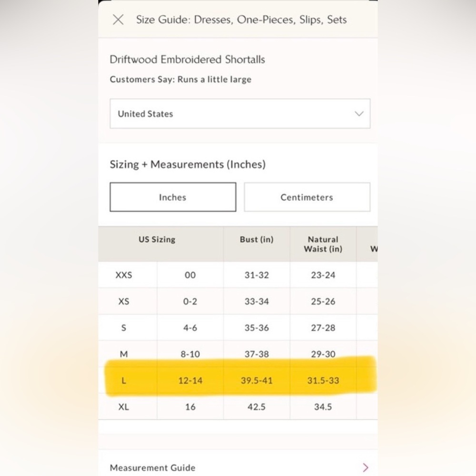Open the United States country dropdown

[240, 114]
